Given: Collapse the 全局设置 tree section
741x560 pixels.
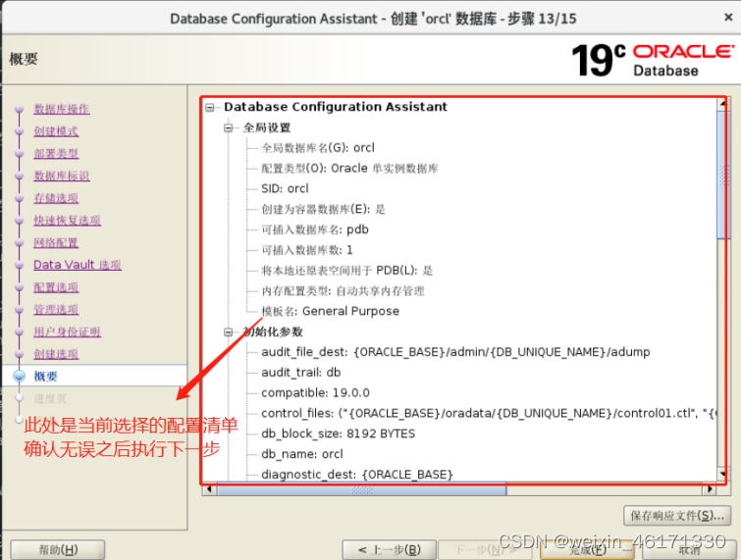Looking at the screenshot, I should click(x=229, y=127).
